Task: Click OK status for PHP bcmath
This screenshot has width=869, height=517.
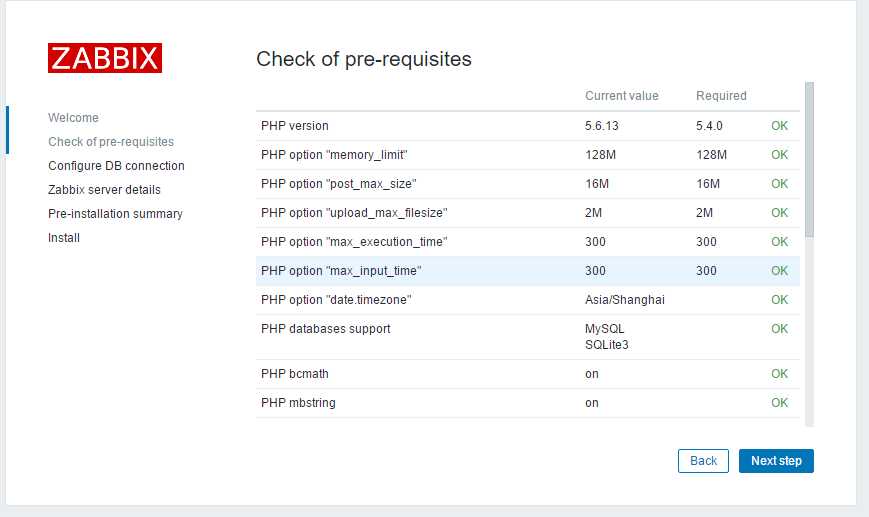Action: [779, 373]
